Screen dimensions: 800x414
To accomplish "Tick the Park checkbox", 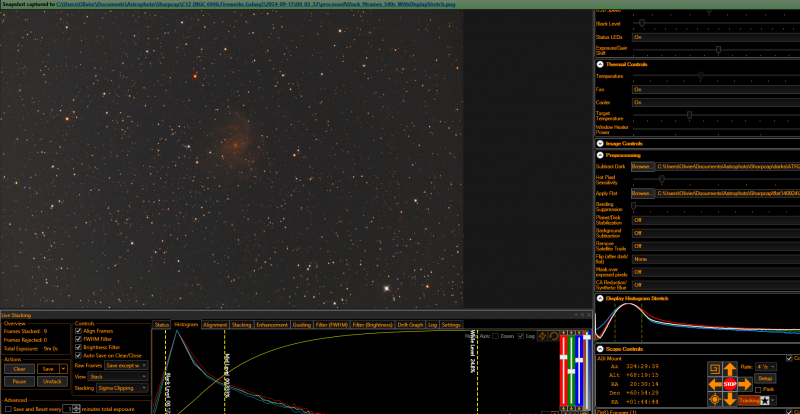I will 758,389.
